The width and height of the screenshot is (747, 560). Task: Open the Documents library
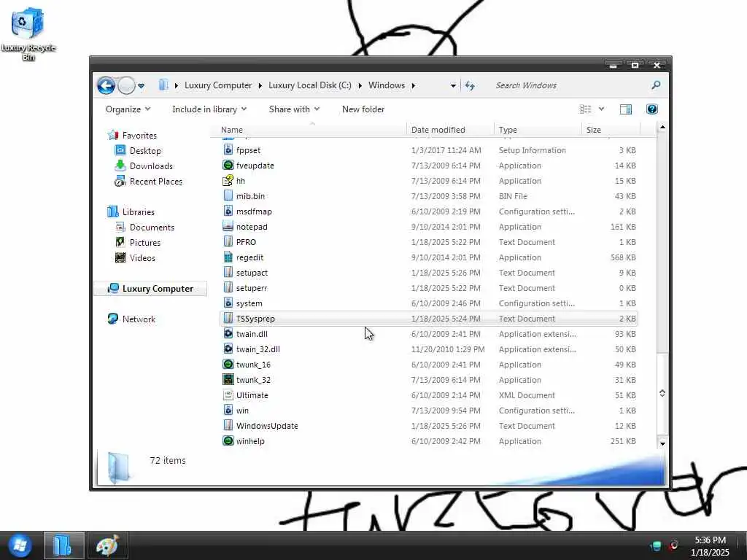pos(152,227)
